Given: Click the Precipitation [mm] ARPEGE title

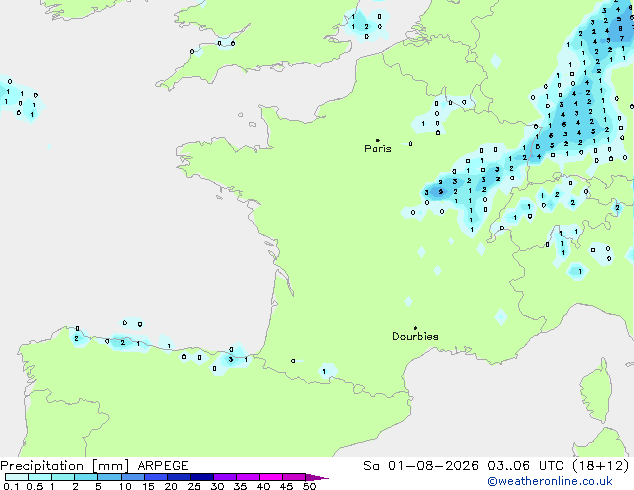Looking at the screenshot, I should [x=94, y=466].
